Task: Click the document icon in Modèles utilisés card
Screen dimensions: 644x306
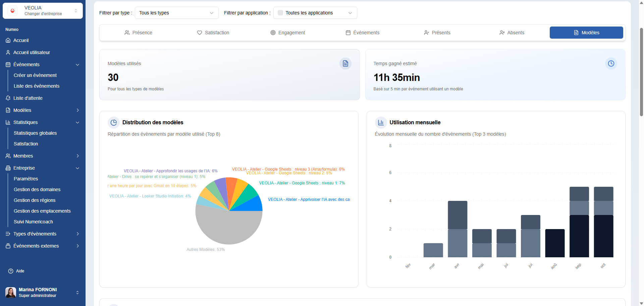Action: 345,63
